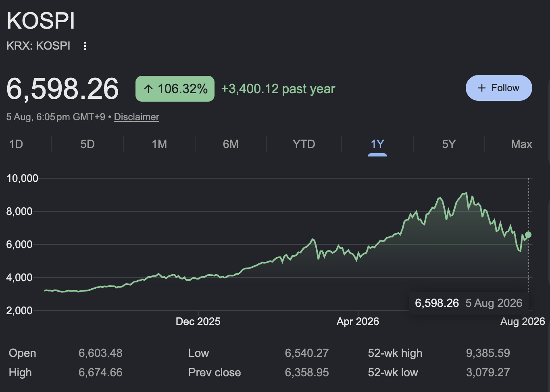This screenshot has width=550, height=392.
Task: Click the 52-wk high value 9,385.59
Action: (x=488, y=353)
